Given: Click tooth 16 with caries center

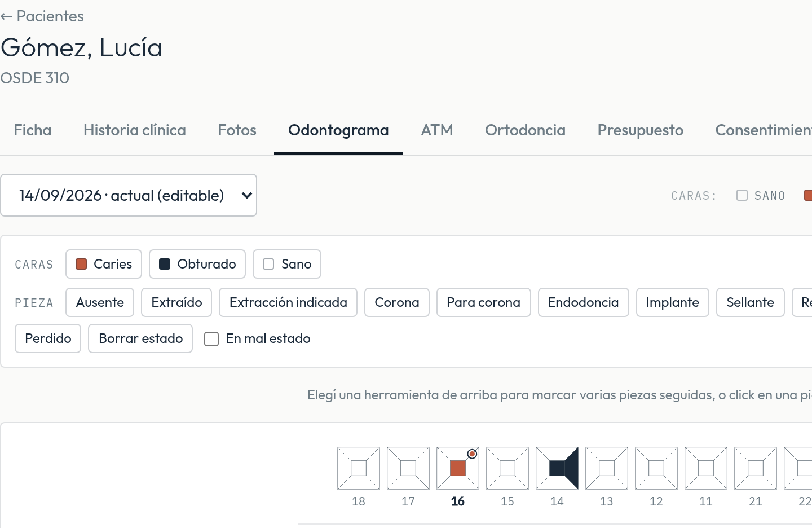Looking at the screenshot, I should click(x=458, y=468).
